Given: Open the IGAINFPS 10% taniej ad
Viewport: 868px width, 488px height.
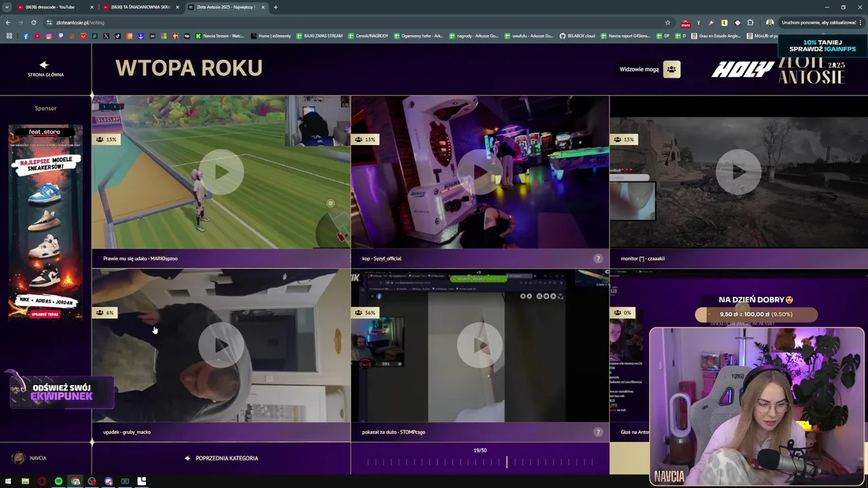Looking at the screenshot, I should 822,45.
